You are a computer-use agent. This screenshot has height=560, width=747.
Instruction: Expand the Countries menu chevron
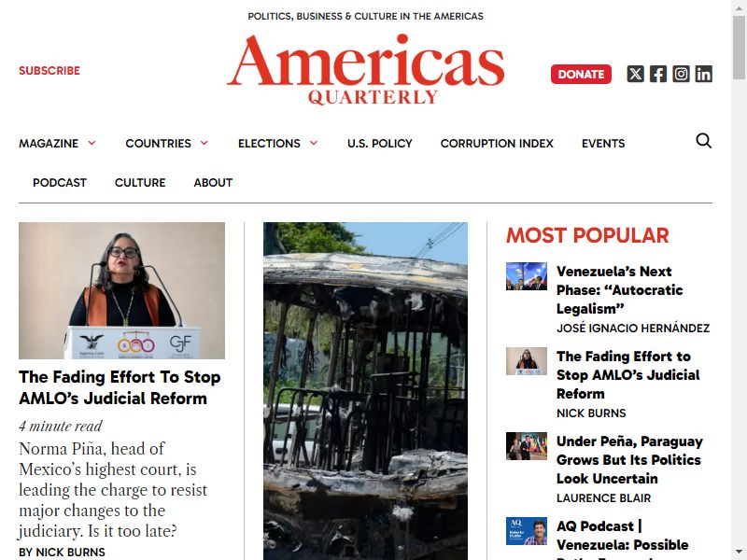(204, 143)
